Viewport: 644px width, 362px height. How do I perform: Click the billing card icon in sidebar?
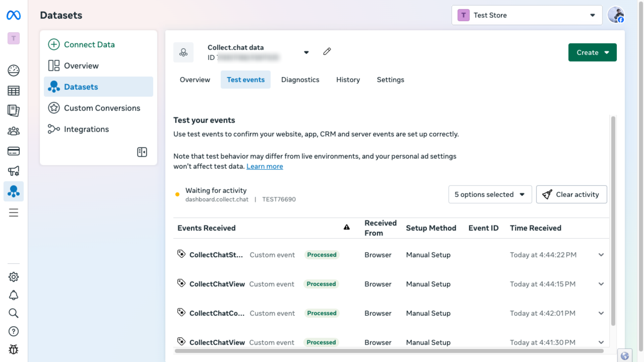[x=13, y=151]
